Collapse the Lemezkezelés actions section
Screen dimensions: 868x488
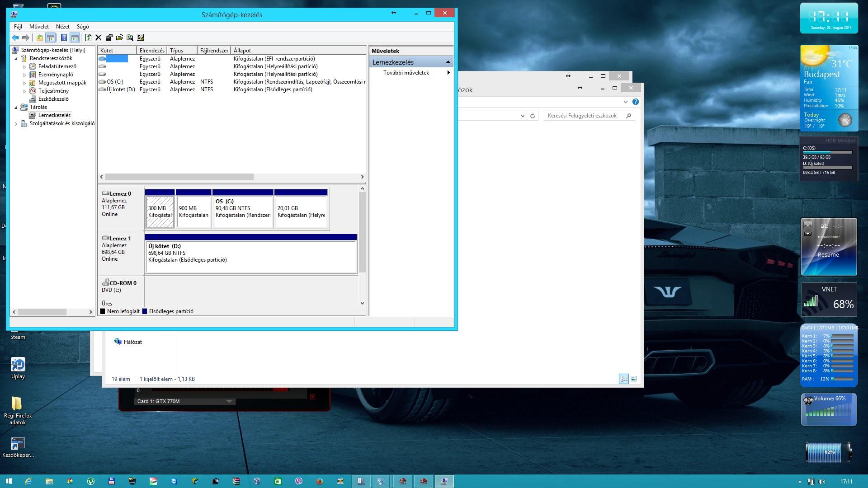click(x=448, y=62)
